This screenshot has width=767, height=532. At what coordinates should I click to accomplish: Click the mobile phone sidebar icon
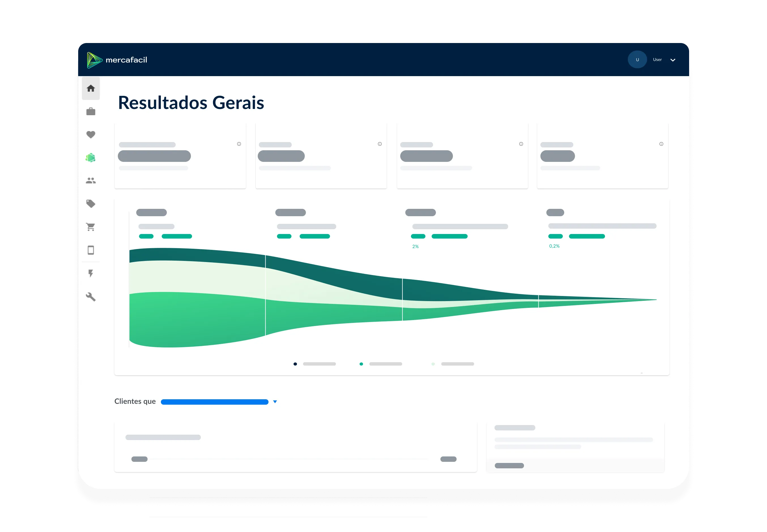tap(91, 250)
